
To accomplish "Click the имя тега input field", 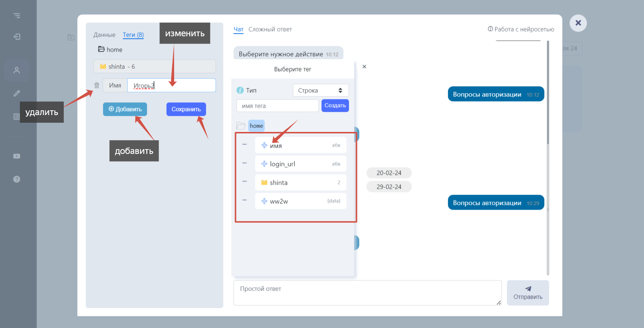I will point(277,106).
